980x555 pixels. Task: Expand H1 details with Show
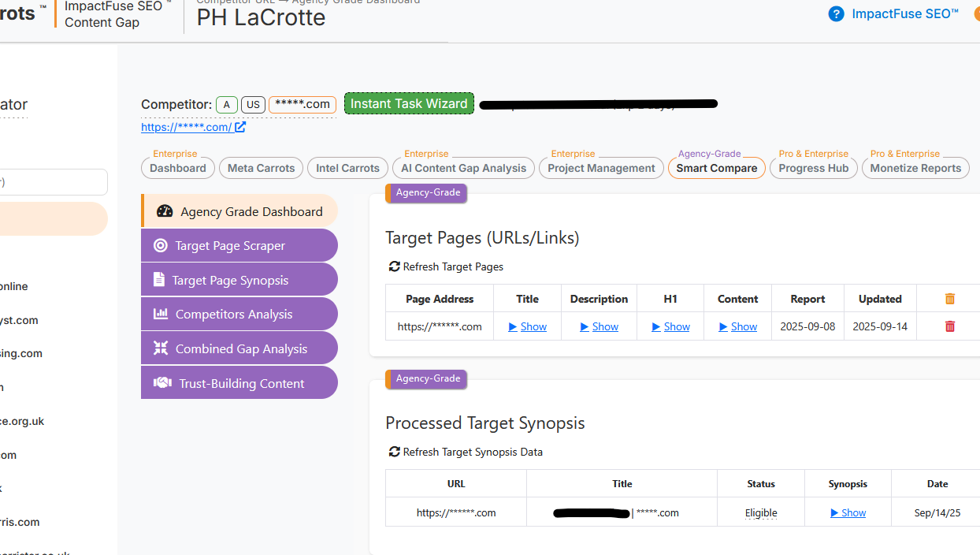pos(671,326)
